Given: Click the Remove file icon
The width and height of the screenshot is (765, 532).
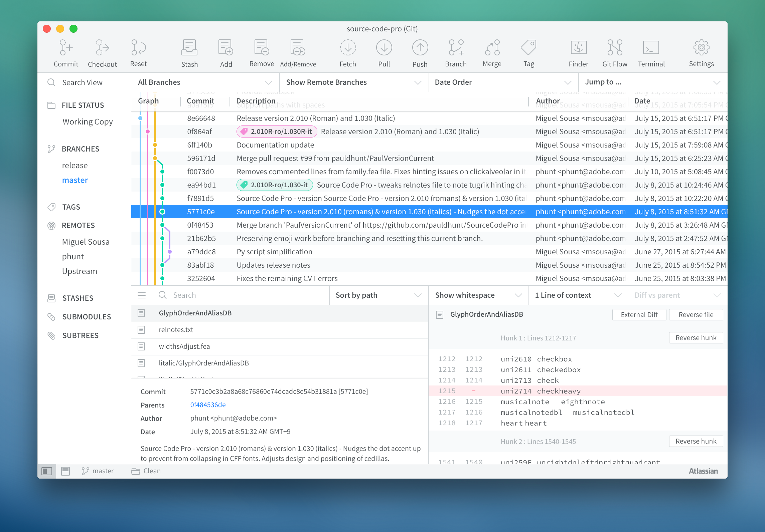Looking at the screenshot, I should (262, 47).
